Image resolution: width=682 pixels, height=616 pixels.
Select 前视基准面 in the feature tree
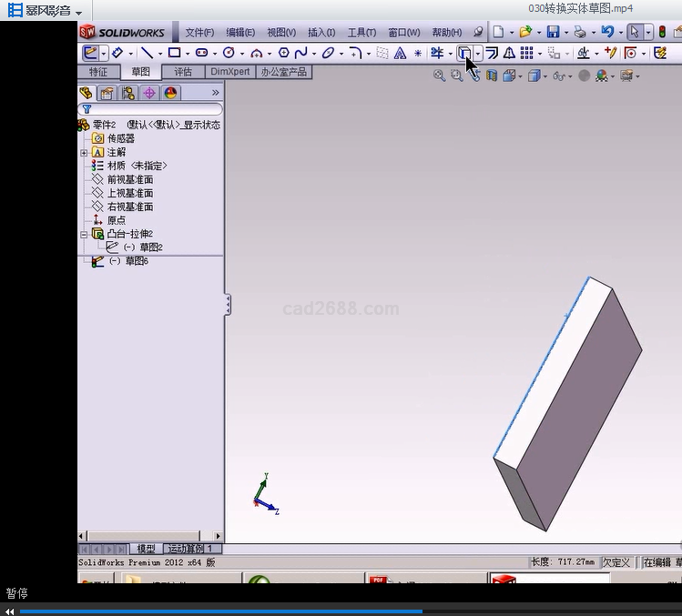pos(130,179)
